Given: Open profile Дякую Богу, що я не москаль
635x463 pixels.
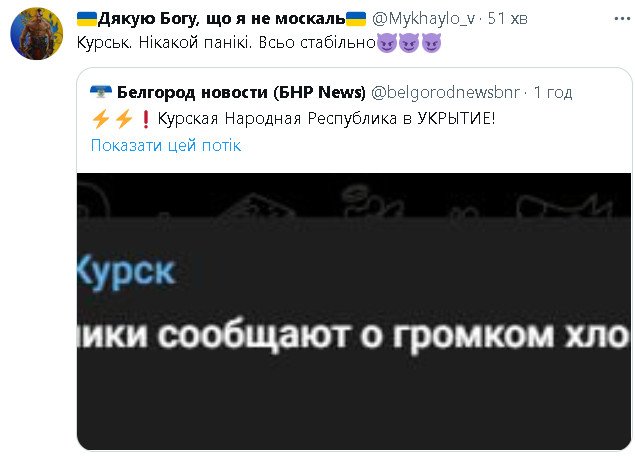Looking at the screenshot, I should [221, 19].
